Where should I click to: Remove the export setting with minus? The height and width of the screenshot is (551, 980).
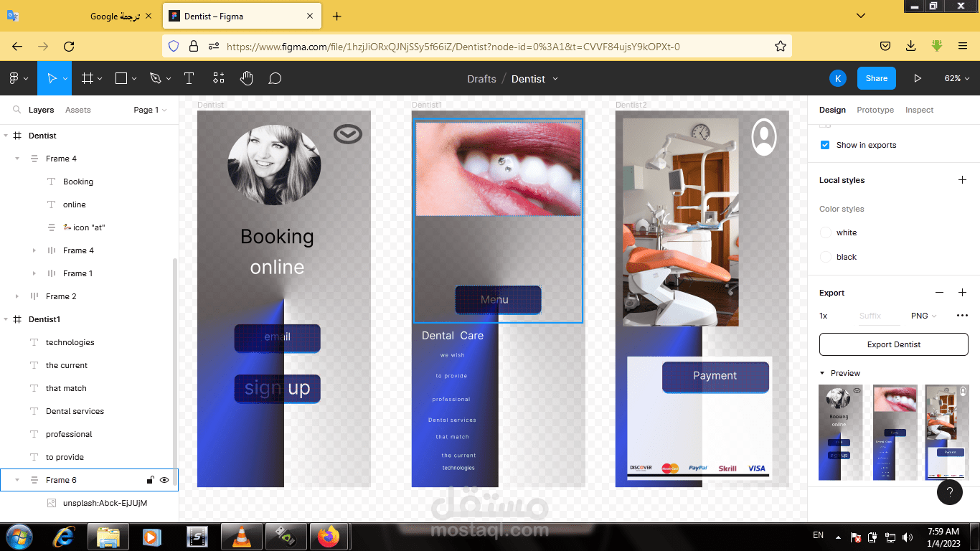coord(940,293)
